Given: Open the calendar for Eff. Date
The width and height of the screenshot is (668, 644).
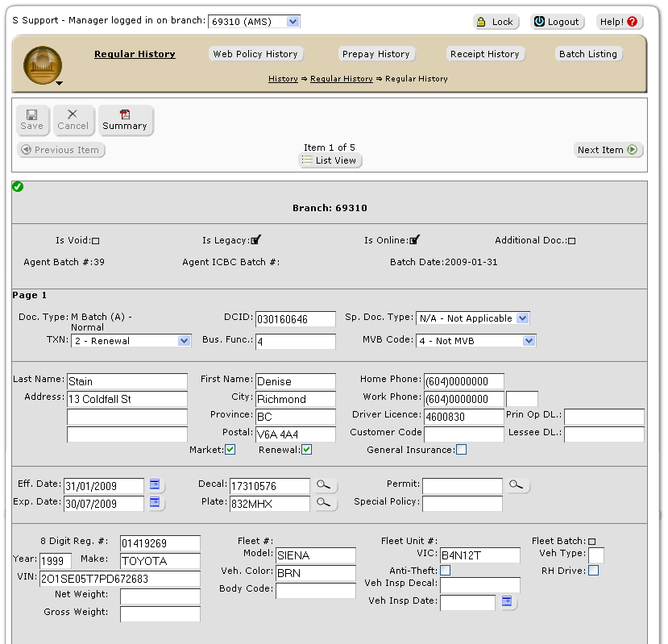Looking at the screenshot, I should [x=156, y=485].
